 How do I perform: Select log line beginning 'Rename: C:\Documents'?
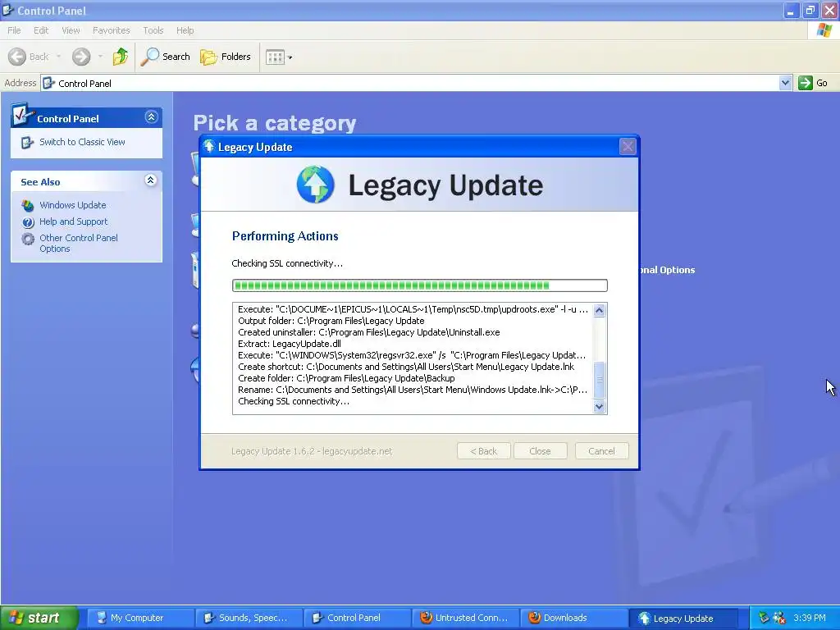[x=413, y=390]
